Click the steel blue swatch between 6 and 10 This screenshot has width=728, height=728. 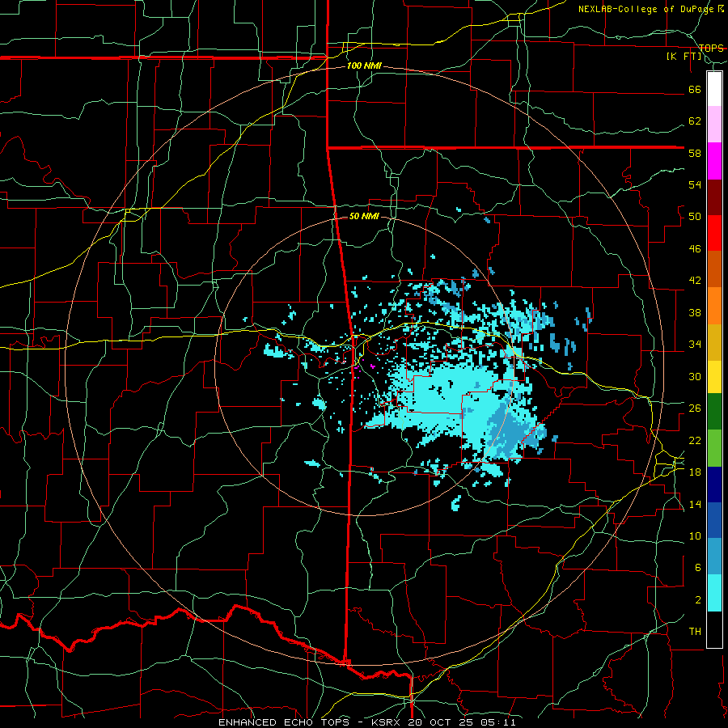click(x=714, y=557)
